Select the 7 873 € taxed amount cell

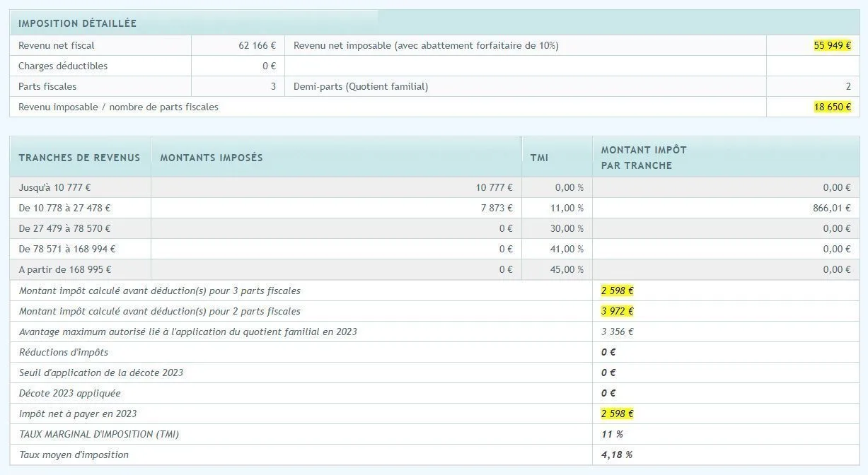point(495,208)
